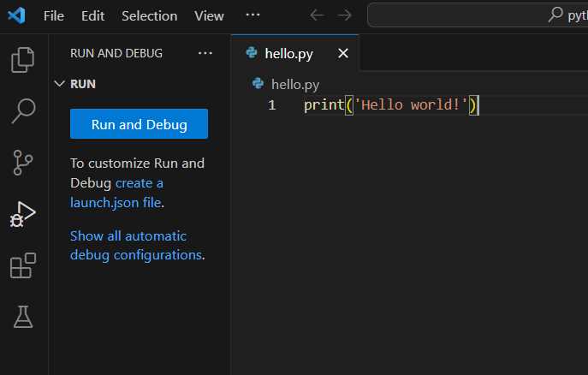Click the 'Hello world!' string in code
This screenshot has height=375, width=588.
[412, 104]
